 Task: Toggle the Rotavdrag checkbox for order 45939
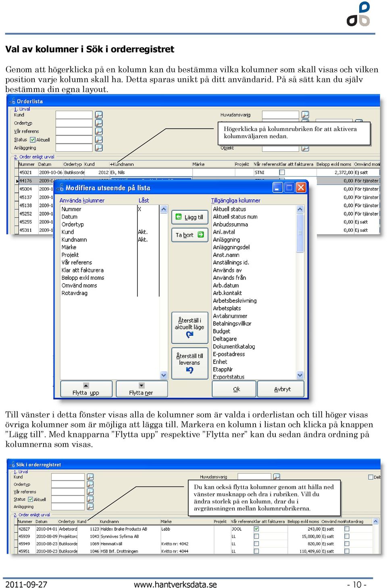[x=347, y=536]
